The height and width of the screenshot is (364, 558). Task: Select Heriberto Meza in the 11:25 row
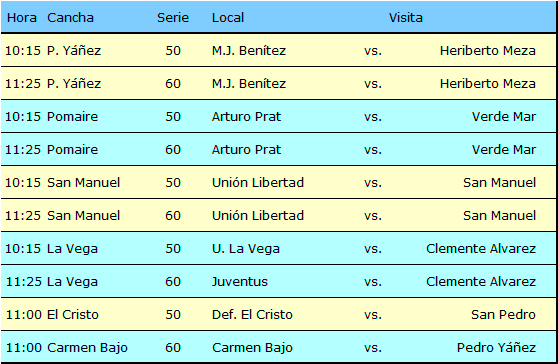click(488, 84)
